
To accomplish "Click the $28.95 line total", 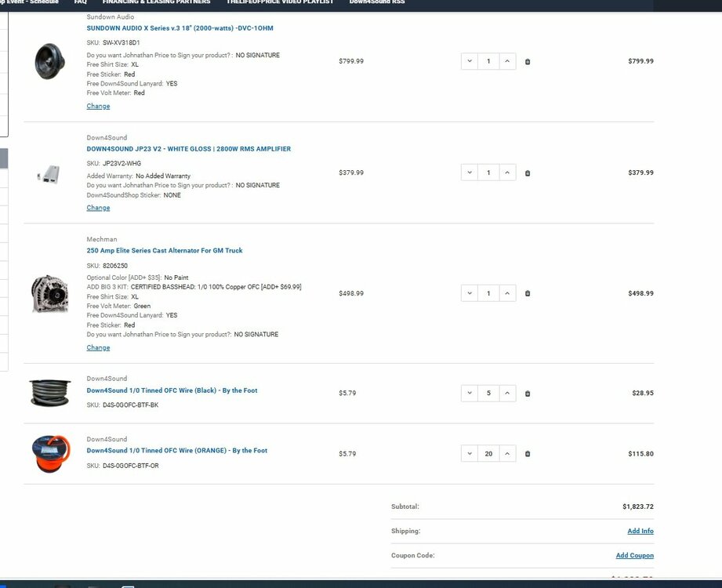I will [643, 394].
